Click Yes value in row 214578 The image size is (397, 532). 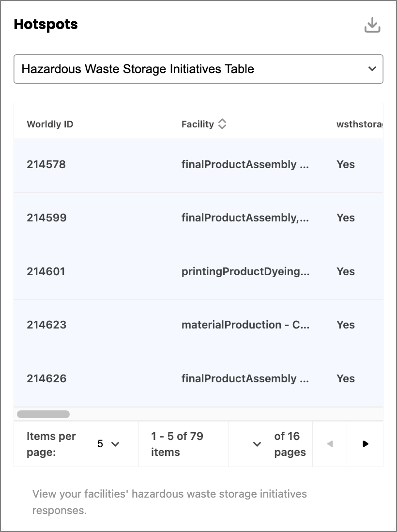pos(346,164)
